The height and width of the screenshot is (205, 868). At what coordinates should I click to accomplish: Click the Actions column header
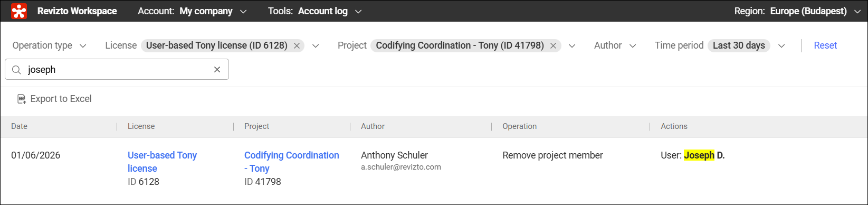coord(674,126)
